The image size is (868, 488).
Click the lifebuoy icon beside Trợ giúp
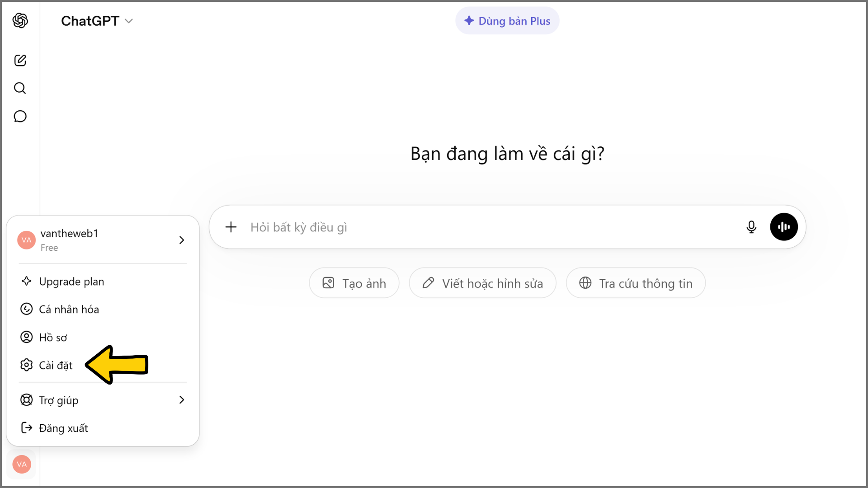(27, 400)
